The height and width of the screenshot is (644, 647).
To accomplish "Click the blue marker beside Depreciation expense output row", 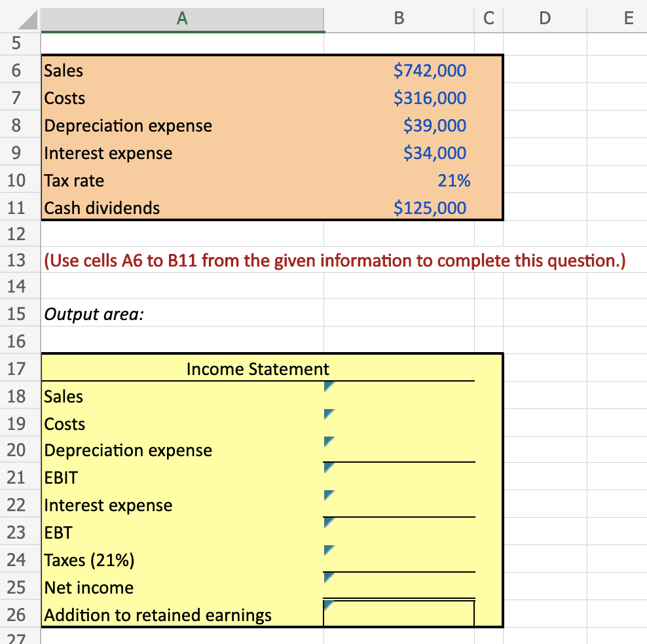I will (x=327, y=441).
